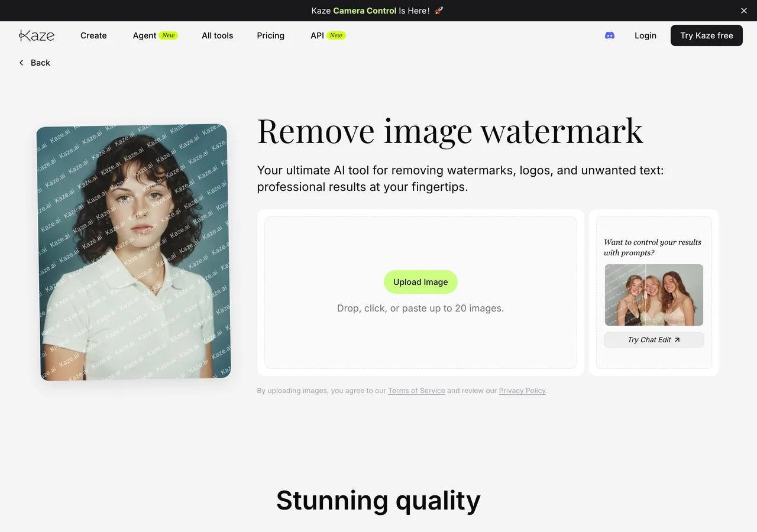Open the Agent menu item
This screenshot has width=757, height=532.
click(156, 35)
